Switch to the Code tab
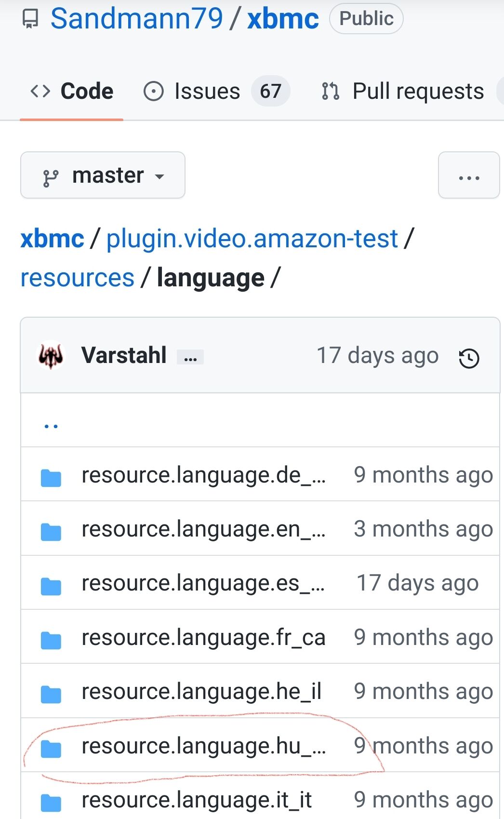504x819 pixels. (x=72, y=91)
